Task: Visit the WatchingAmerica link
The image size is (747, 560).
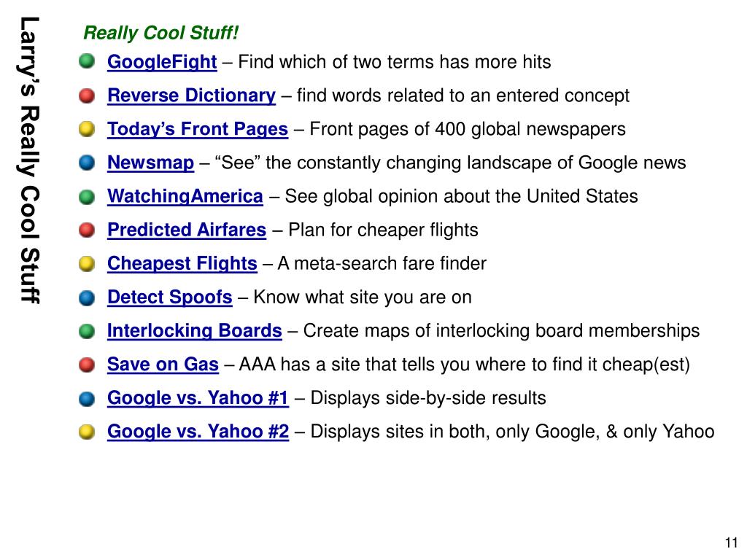Action: (185, 197)
